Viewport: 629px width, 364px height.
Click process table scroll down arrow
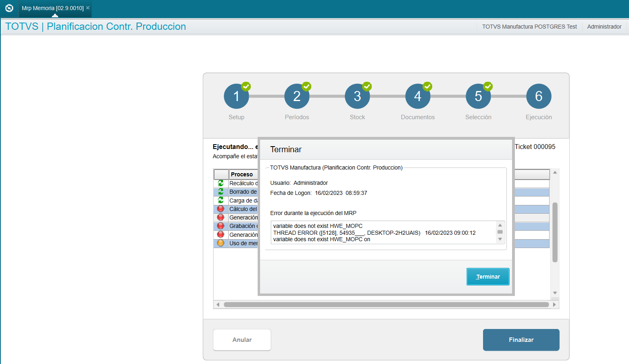click(555, 293)
